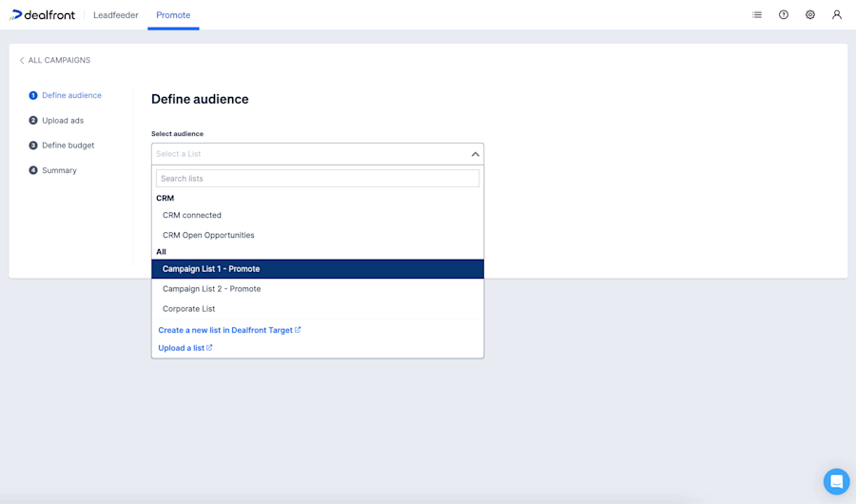
Task: Click the Select audience field label
Action: click(x=178, y=134)
